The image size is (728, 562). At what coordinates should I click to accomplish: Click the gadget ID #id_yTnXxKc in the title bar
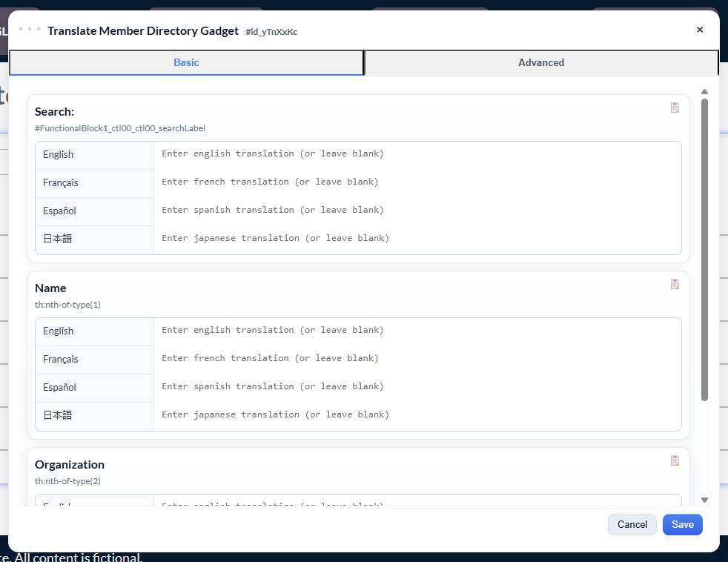271,32
